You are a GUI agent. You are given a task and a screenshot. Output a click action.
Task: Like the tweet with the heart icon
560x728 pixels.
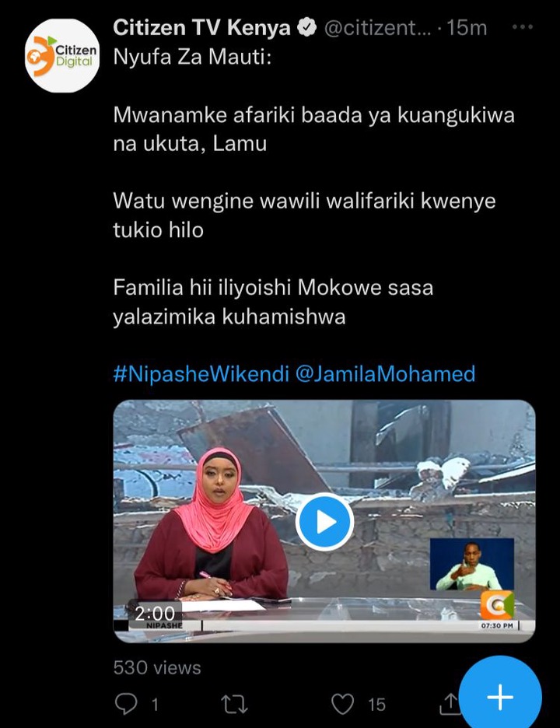(x=343, y=704)
